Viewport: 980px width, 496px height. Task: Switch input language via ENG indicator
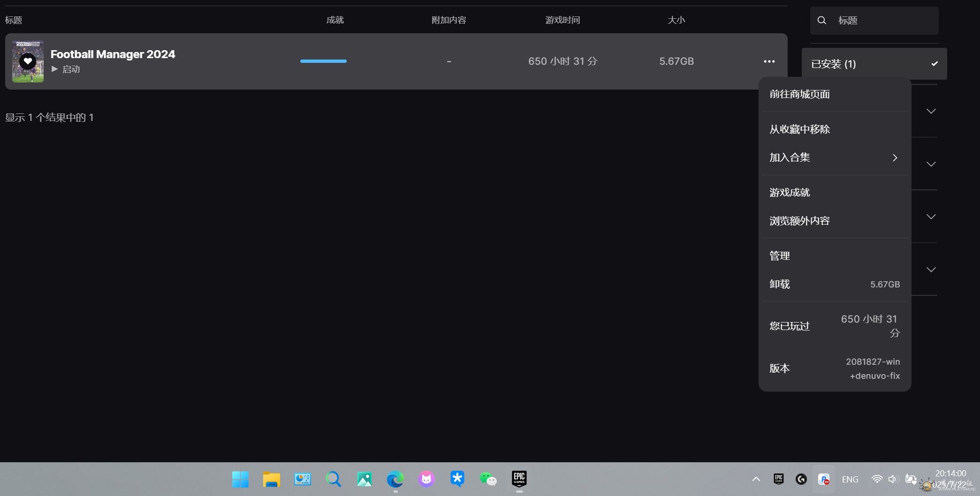pos(850,479)
